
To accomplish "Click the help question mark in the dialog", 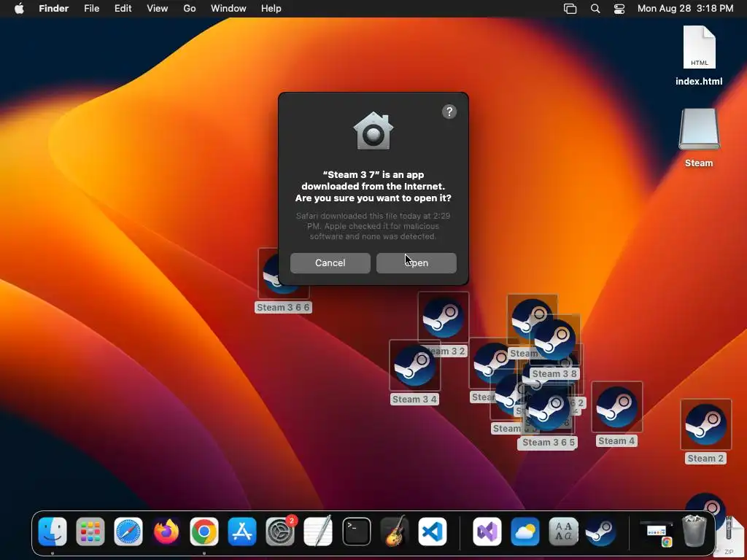I will tap(449, 112).
